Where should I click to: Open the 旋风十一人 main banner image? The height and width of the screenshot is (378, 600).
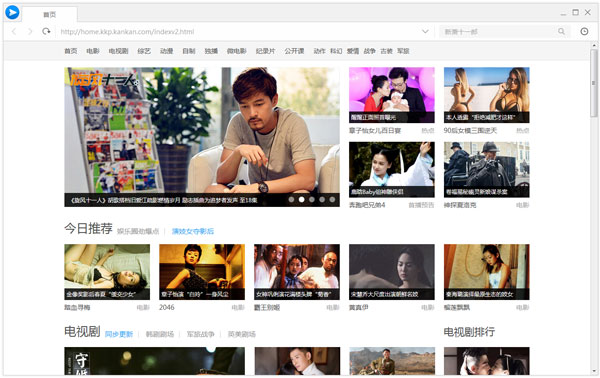pyautogui.click(x=202, y=137)
